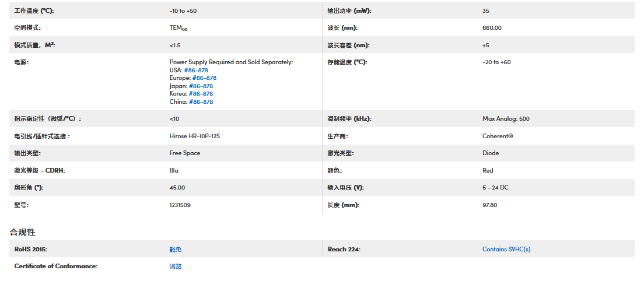The width and height of the screenshot is (644, 284).
Task: Open the China power supply #86-878 link
Action: [201, 102]
